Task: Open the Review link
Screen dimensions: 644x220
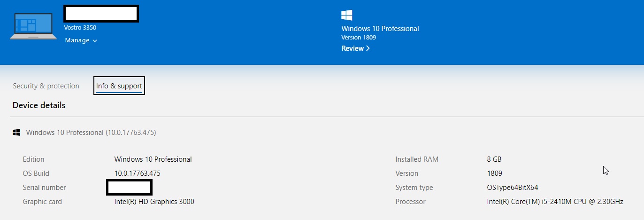Action: click(x=356, y=48)
